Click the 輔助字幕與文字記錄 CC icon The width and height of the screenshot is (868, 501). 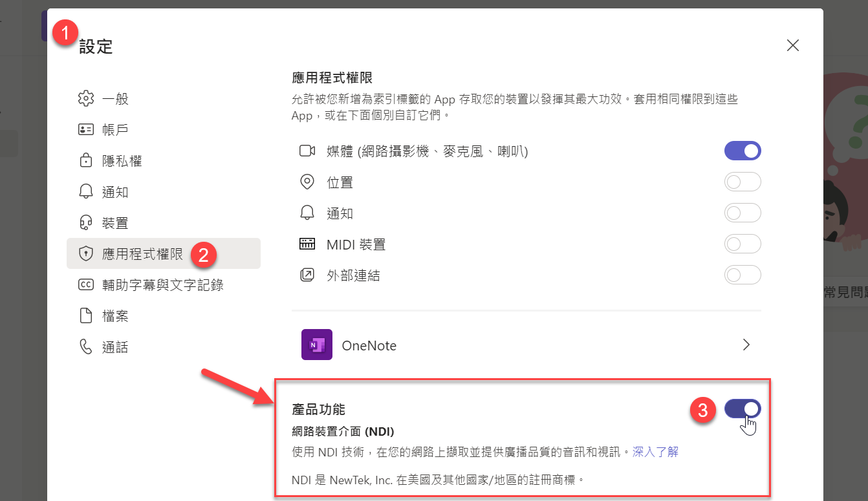click(86, 285)
